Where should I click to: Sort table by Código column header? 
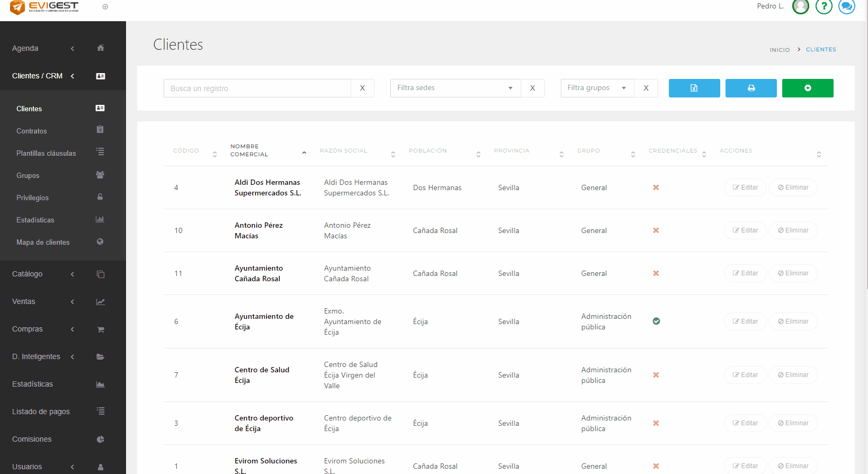pyautogui.click(x=186, y=151)
